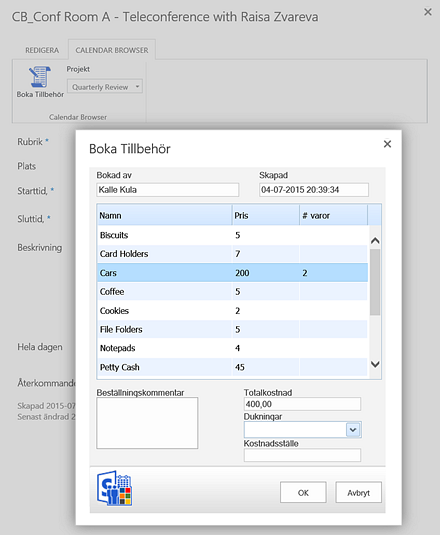Select the CALENDAR BROWSER tab
This screenshot has width=440, height=535.
[x=112, y=50]
